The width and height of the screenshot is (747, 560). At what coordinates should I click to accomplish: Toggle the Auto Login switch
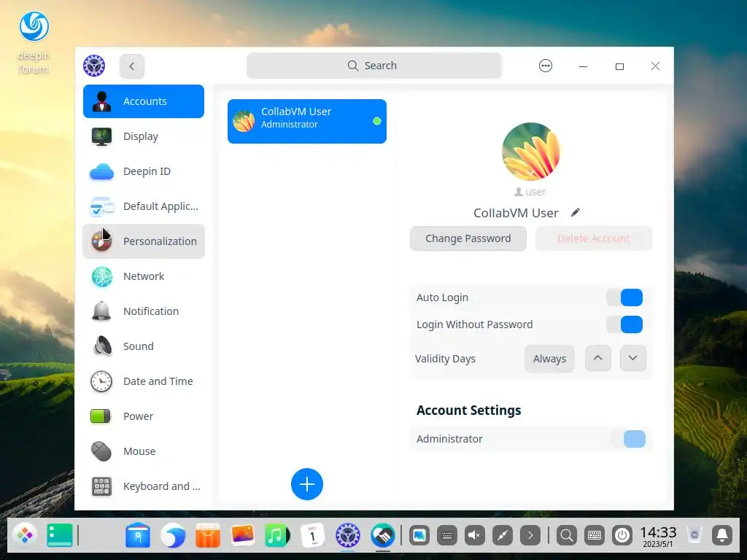pyautogui.click(x=624, y=297)
